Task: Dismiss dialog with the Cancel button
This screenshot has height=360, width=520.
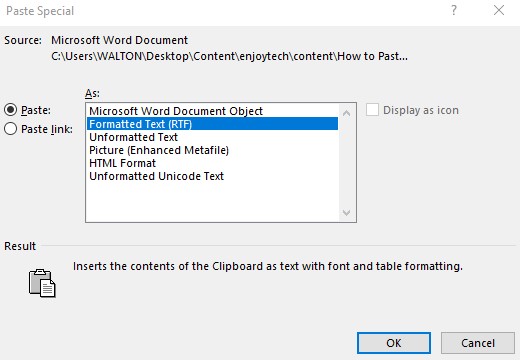Action: [478, 343]
